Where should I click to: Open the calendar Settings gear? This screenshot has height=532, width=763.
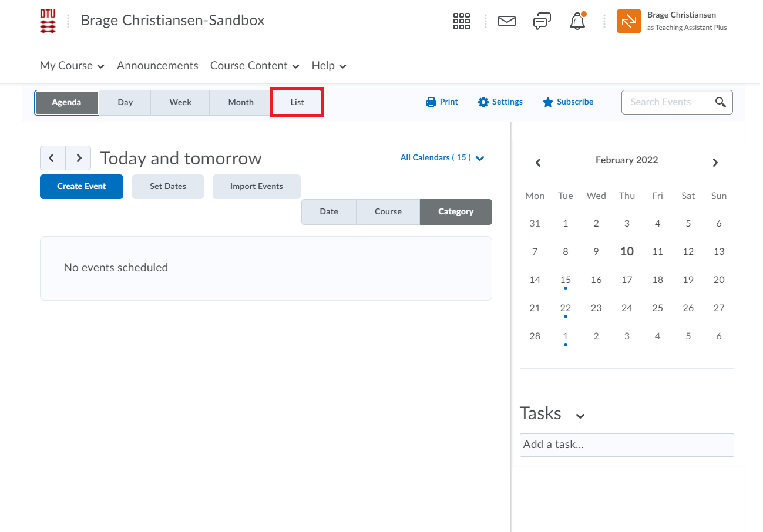click(x=500, y=102)
